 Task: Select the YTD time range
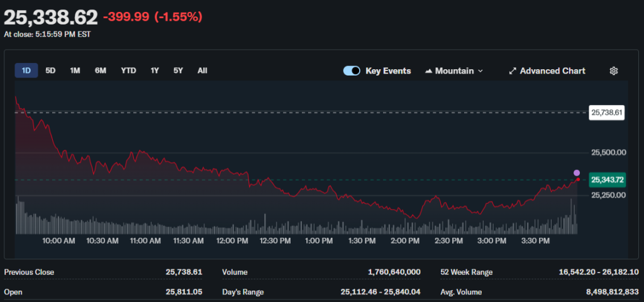128,70
